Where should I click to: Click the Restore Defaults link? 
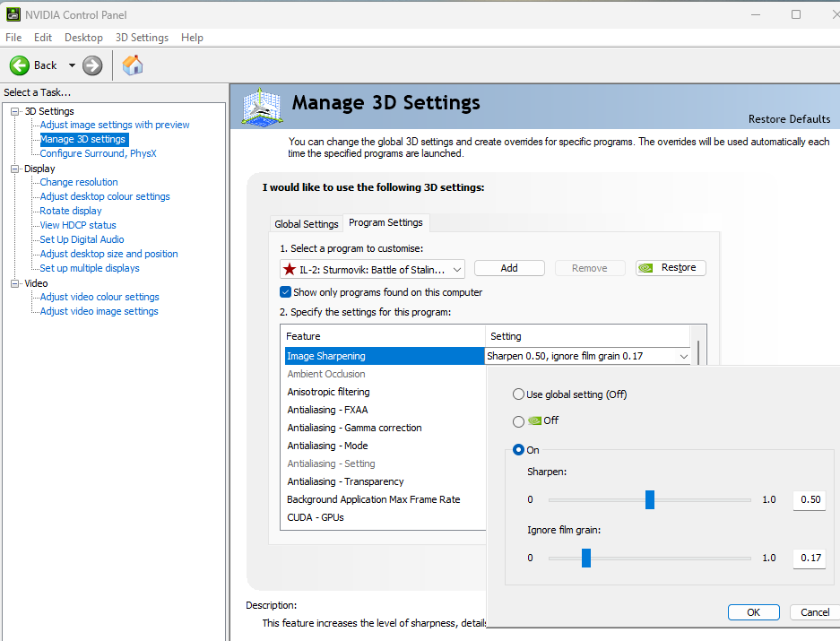click(789, 119)
